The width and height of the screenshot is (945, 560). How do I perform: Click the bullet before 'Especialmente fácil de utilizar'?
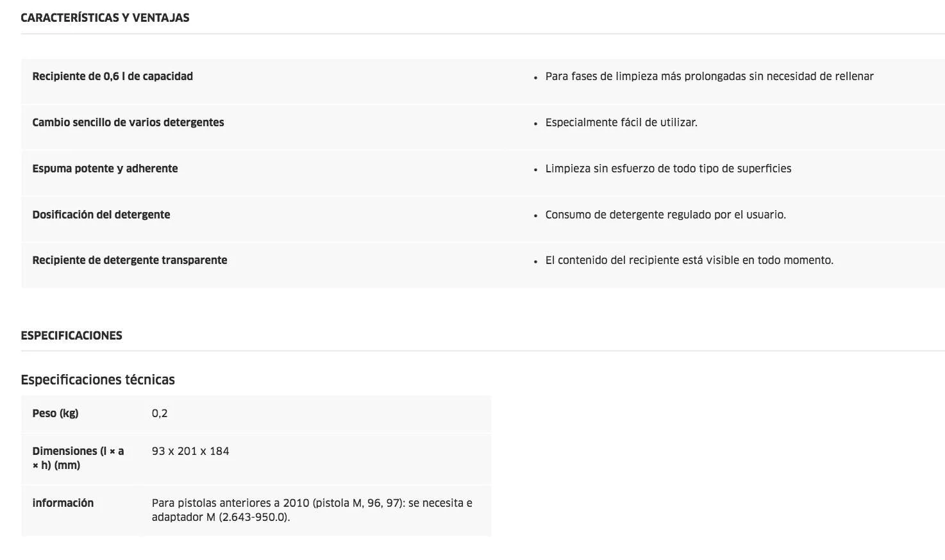[x=535, y=124]
